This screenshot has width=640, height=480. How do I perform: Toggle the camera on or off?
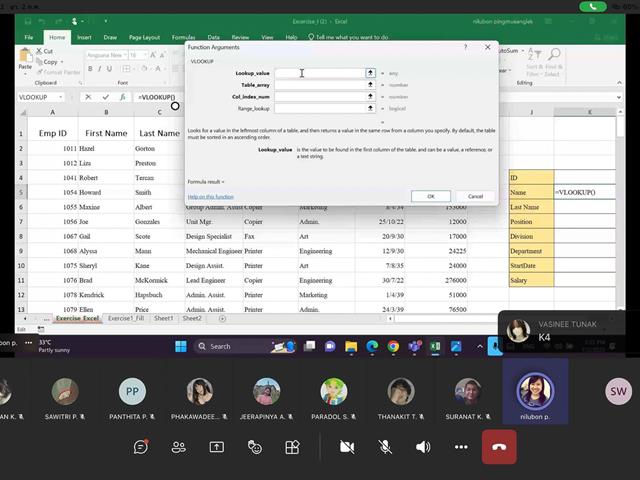pyautogui.click(x=347, y=447)
